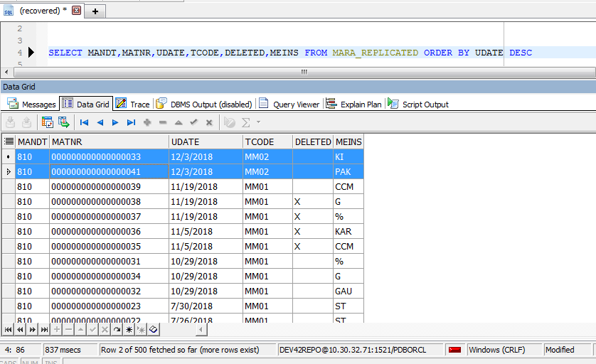
Task: Sort by the MATNR column header
Action: 109,141
